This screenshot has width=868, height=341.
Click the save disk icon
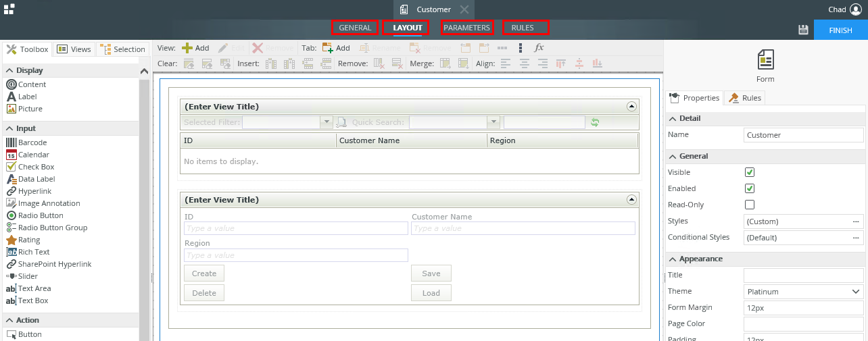coord(803,30)
